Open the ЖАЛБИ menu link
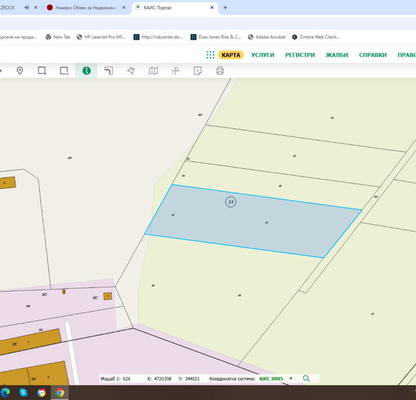Screen dimensions: 416x400 337,55
